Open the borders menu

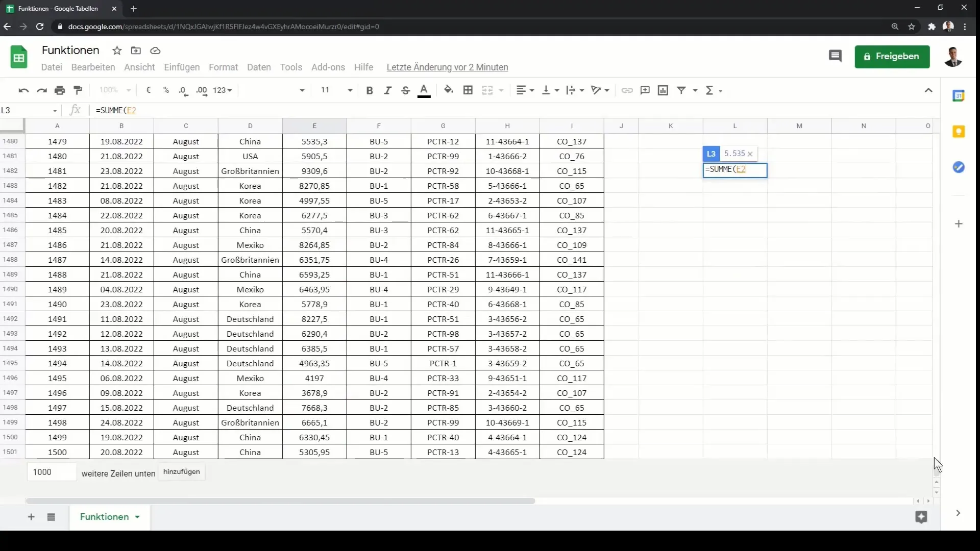(x=468, y=90)
